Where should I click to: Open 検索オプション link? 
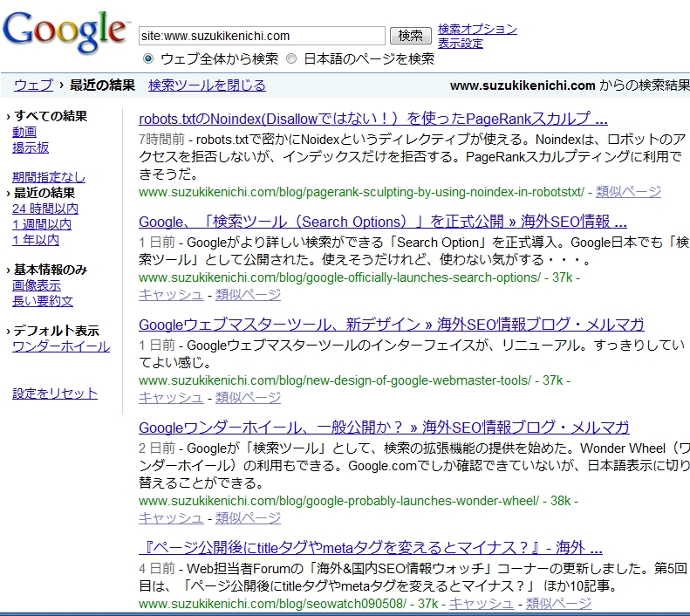pyautogui.click(x=477, y=29)
